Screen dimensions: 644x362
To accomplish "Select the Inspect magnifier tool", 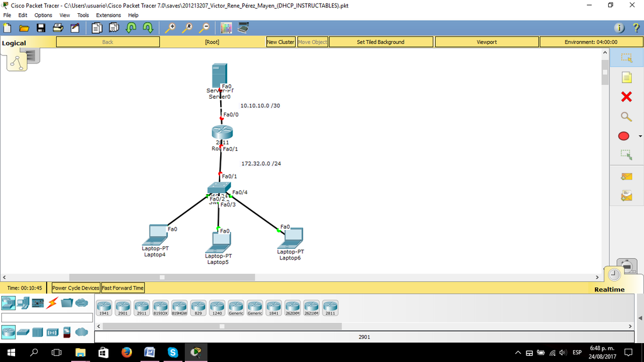I will coord(626,117).
